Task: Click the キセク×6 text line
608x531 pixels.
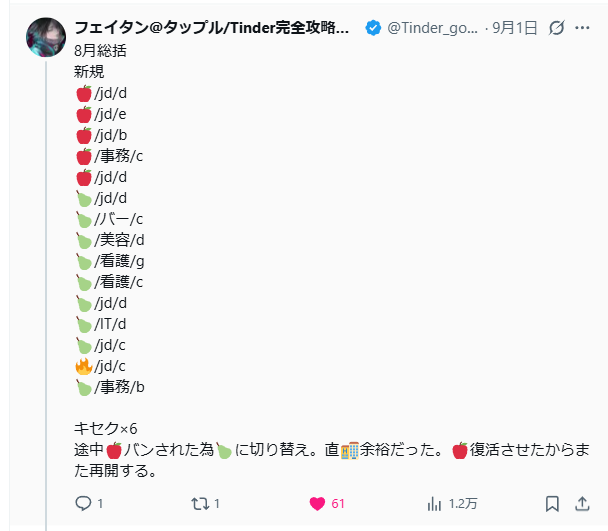Action: pos(106,428)
